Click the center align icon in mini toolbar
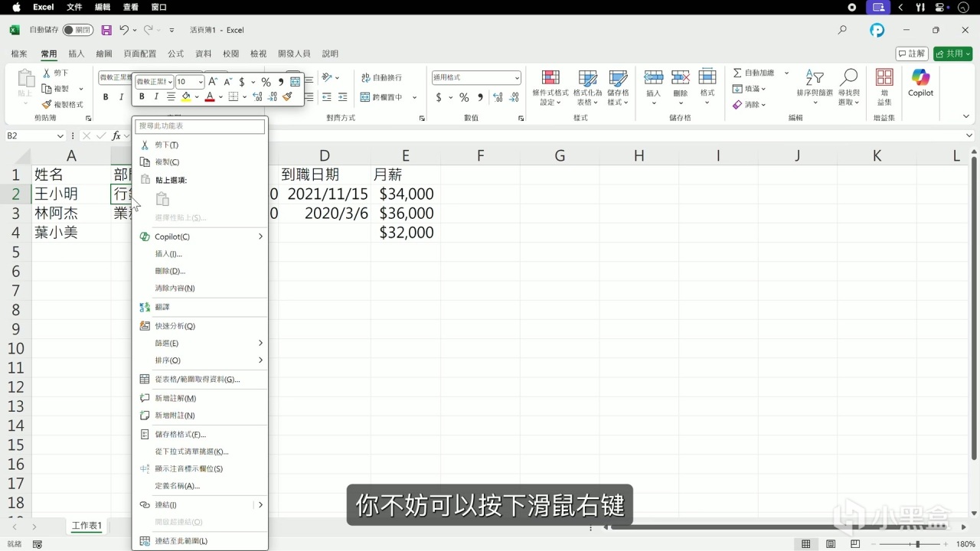 point(171,96)
